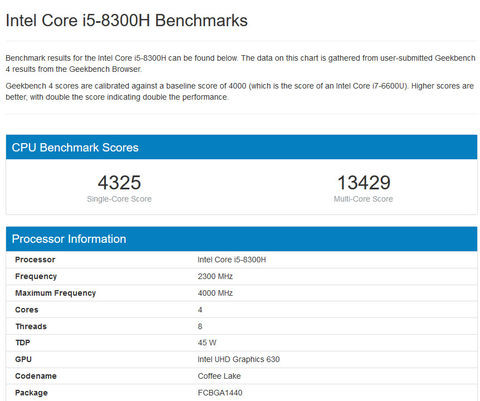Screen dimensions: 480x401
Task: Click the 'Intel UHD Graphics 630' value
Action: pyautogui.click(x=238, y=359)
